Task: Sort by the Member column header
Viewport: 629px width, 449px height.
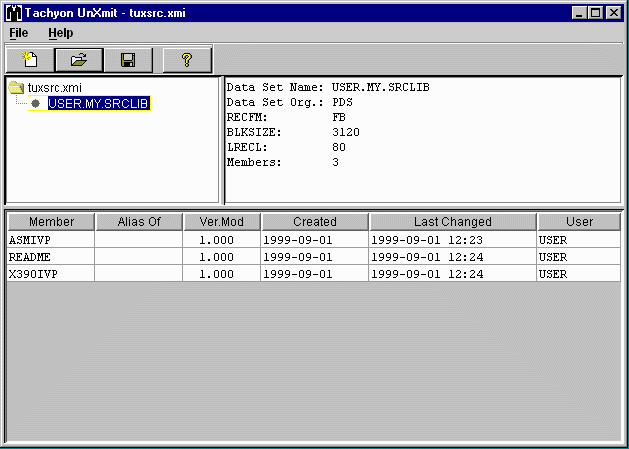Action: [x=51, y=222]
